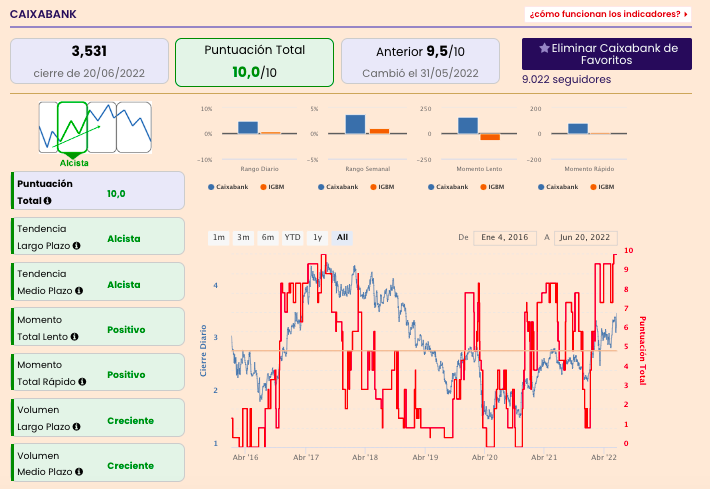
Task: Select the 3m range button
Action: tap(243, 238)
